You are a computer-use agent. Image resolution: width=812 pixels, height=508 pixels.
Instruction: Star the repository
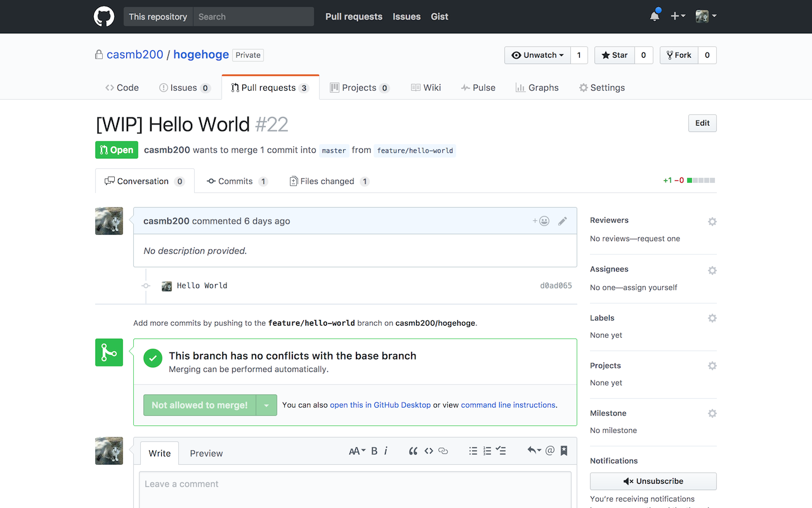[x=614, y=55]
